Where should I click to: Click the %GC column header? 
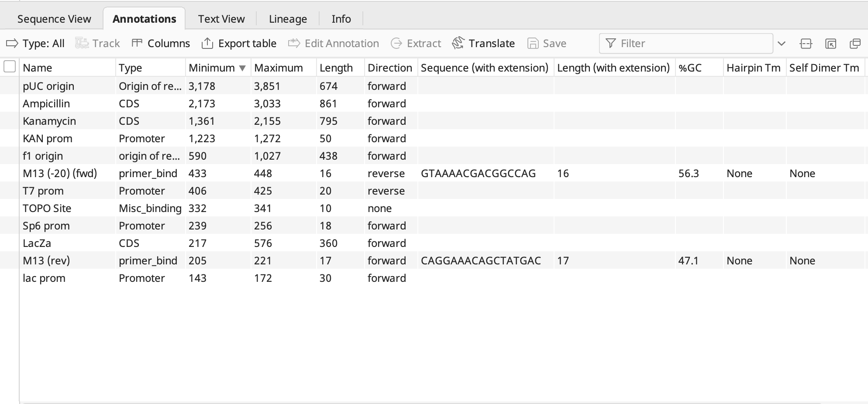click(690, 68)
